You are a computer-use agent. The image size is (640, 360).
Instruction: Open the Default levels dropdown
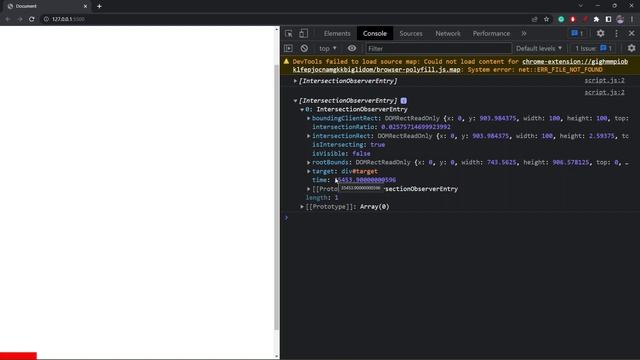tap(539, 48)
